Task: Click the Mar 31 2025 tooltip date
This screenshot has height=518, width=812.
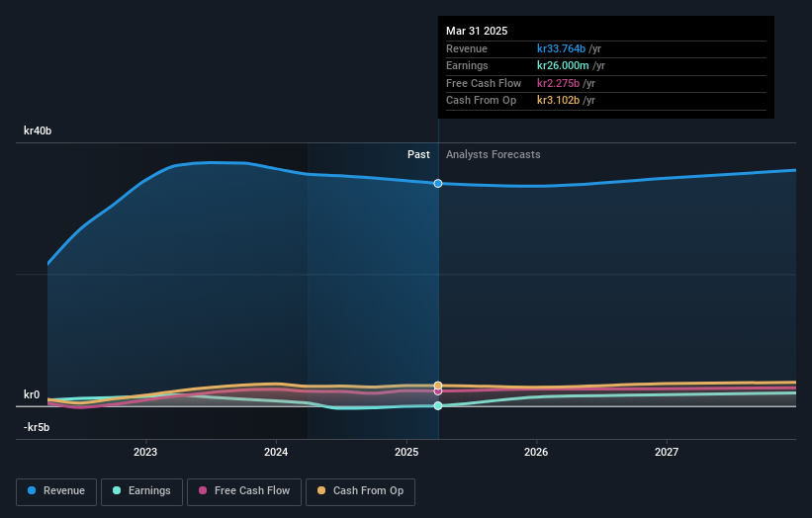Action: click(477, 31)
